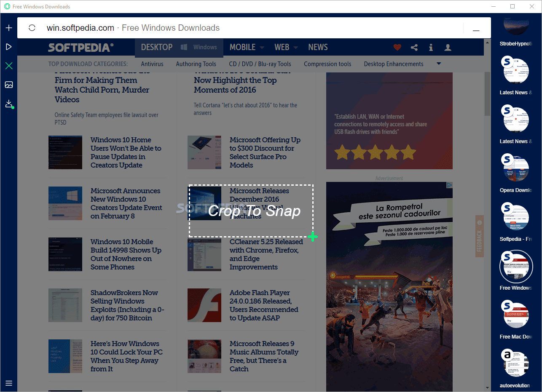This screenshot has height=392, width=542.
Task: Click the Surface Pro article thumbnail
Action: (x=204, y=152)
